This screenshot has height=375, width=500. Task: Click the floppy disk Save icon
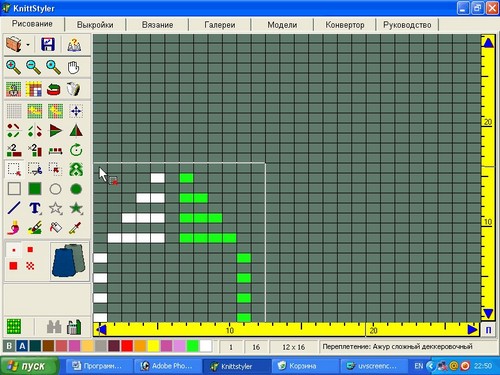pyautogui.click(x=48, y=44)
